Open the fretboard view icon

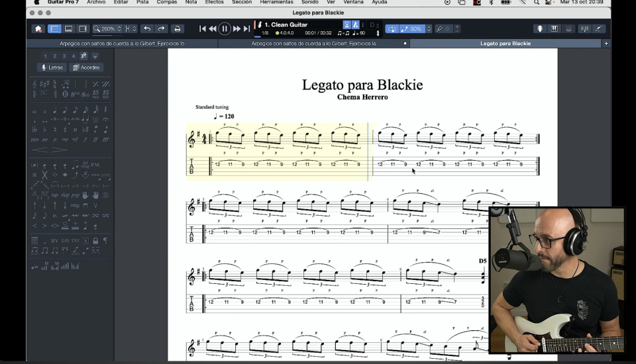click(x=540, y=28)
